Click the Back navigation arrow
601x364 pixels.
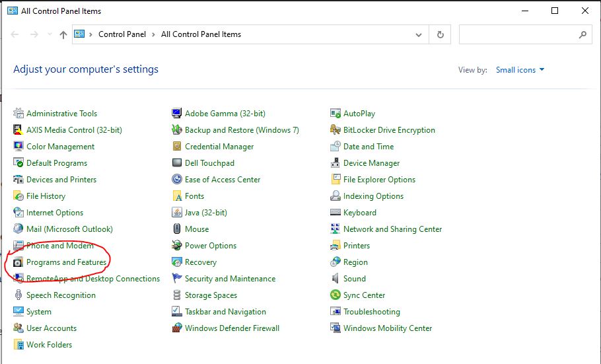click(x=15, y=34)
